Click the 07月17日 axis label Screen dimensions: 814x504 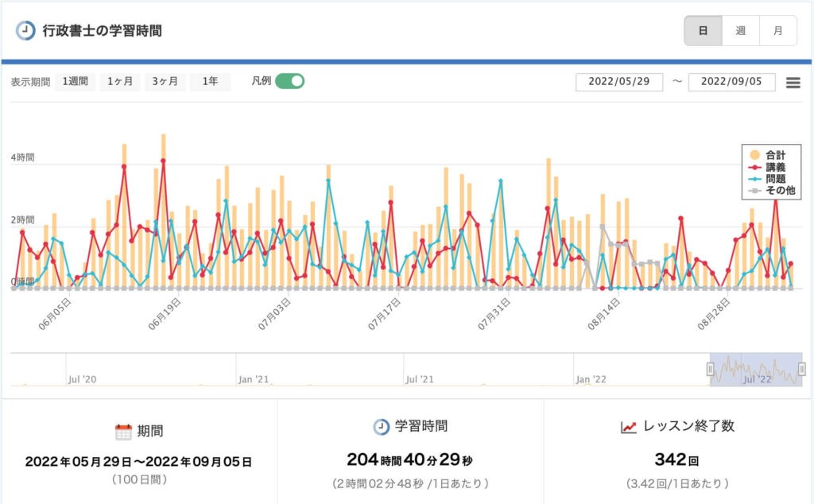pyautogui.click(x=384, y=314)
